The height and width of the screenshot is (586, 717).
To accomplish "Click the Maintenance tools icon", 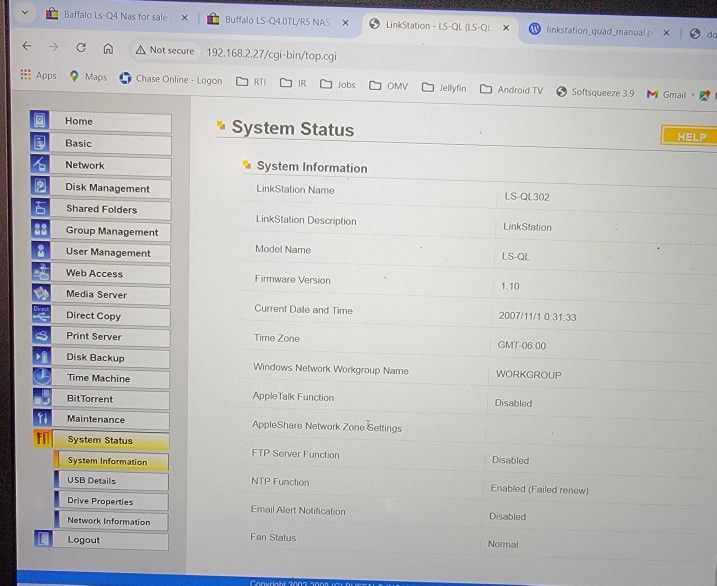I will [43, 417].
